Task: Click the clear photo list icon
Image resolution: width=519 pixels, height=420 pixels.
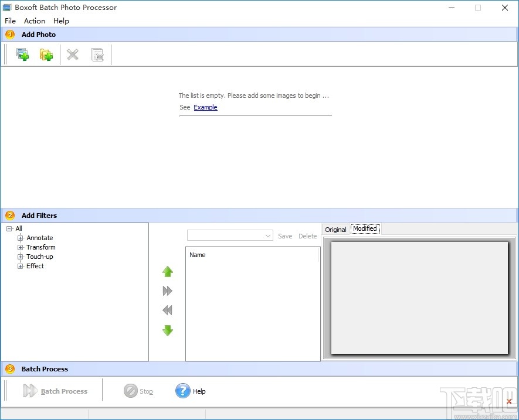Action: pos(98,55)
